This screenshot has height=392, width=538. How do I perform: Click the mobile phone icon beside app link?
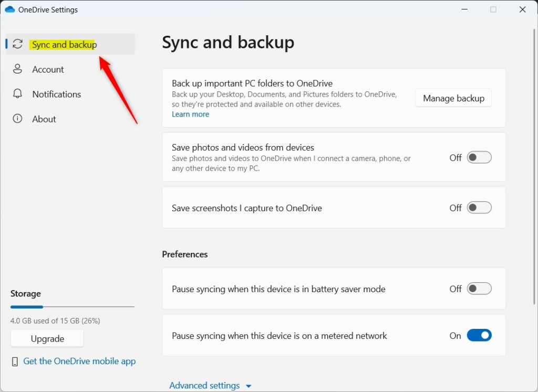[x=15, y=362]
